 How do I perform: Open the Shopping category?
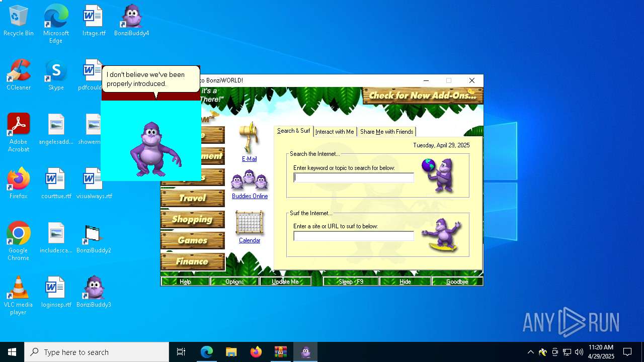click(x=193, y=219)
